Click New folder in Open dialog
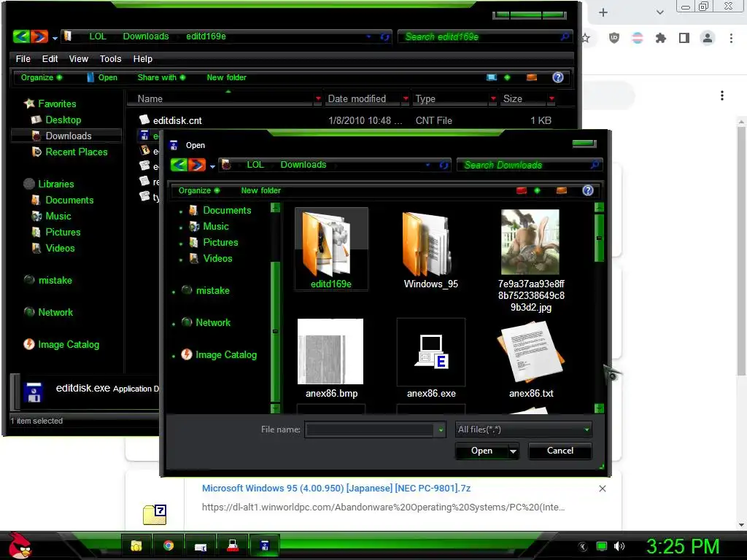Viewport: 747px width, 560px height. pyautogui.click(x=260, y=190)
